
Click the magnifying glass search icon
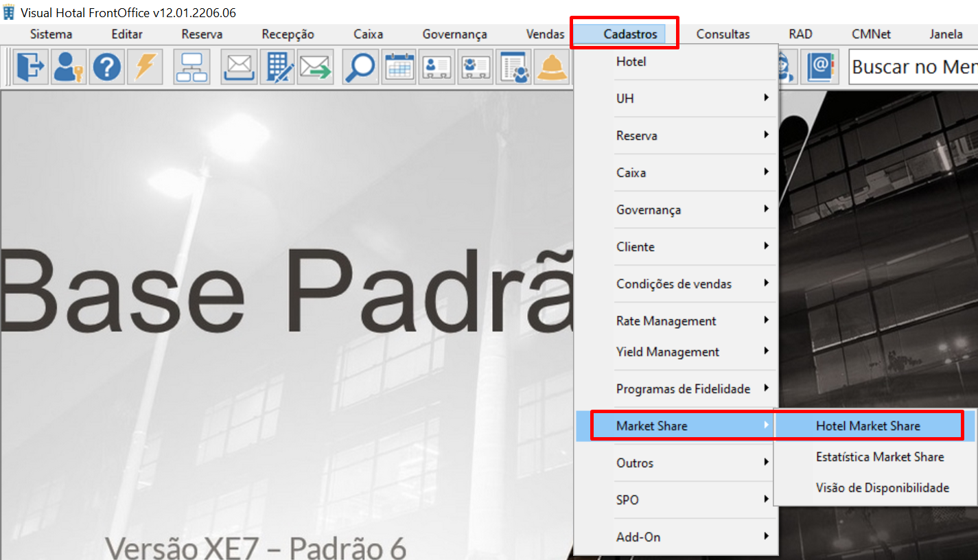tap(360, 67)
